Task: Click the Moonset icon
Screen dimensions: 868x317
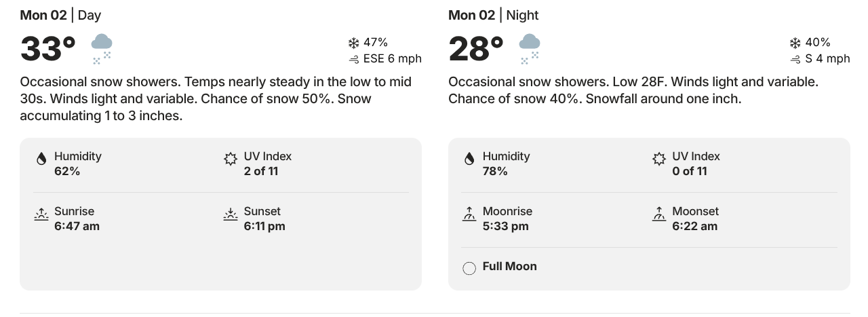Action: 658,215
